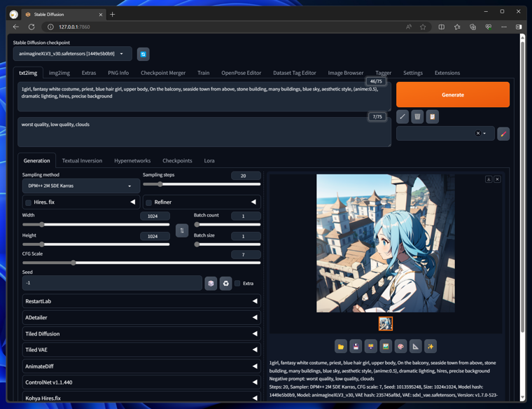
Task: Expand the RestartLab section
Action: point(141,301)
